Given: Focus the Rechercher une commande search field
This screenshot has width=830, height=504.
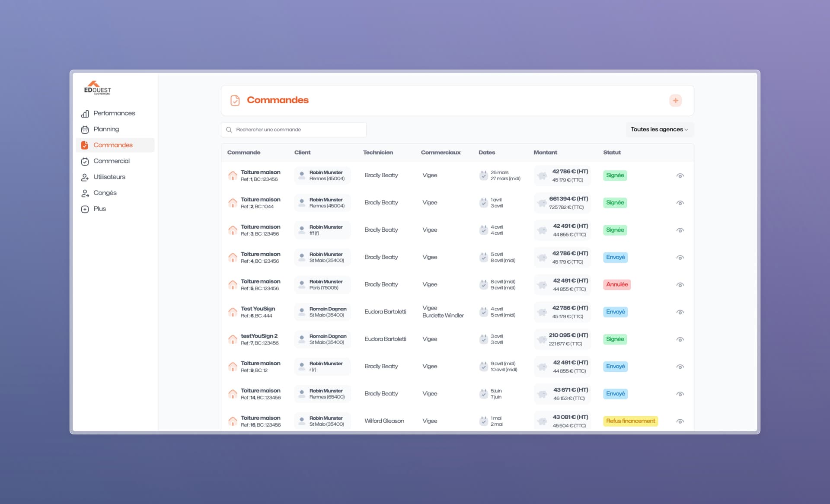Looking at the screenshot, I should (294, 130).
